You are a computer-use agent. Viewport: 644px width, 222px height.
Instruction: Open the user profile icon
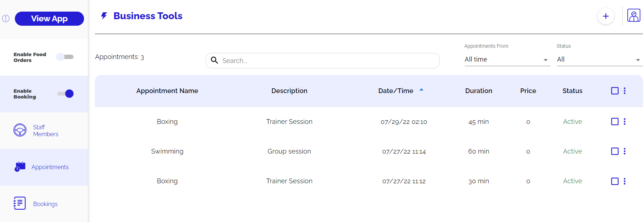pyautogui.click(x=633, y=16)
